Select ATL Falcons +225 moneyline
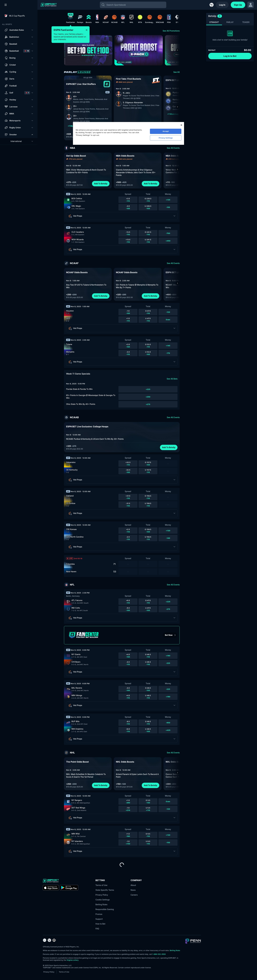Viewport: 257px width, 980px height. (x=168, y=601)
